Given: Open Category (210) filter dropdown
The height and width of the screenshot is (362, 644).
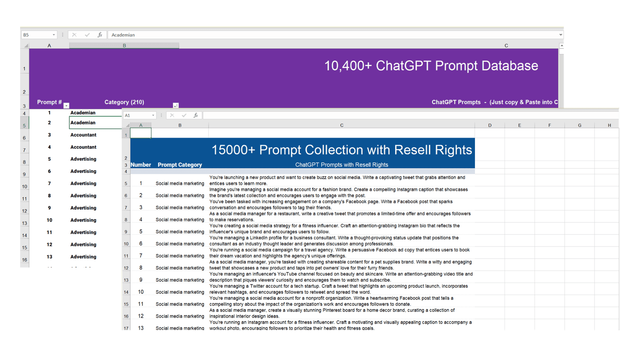Looking at the screenshot, I should (175, 106).
